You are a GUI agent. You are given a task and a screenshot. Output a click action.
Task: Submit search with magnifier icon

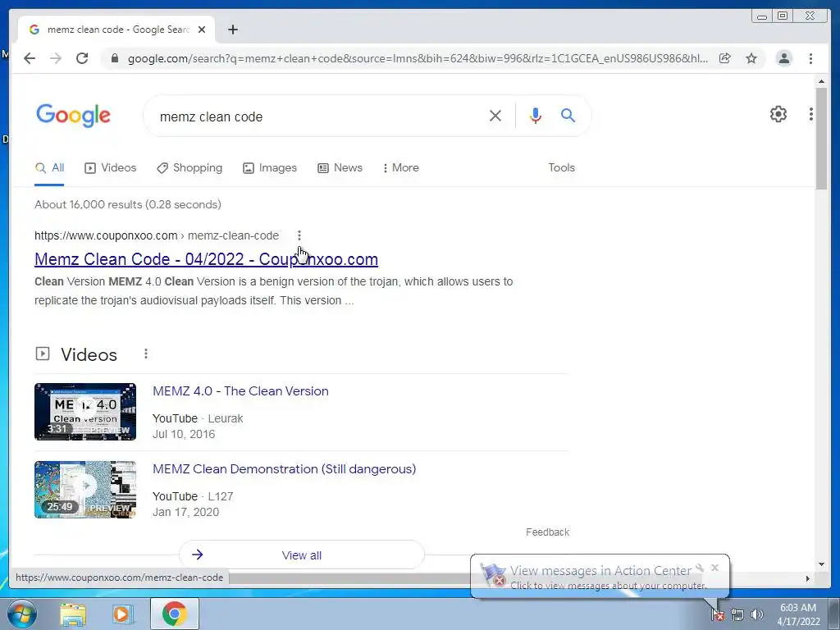568,115
